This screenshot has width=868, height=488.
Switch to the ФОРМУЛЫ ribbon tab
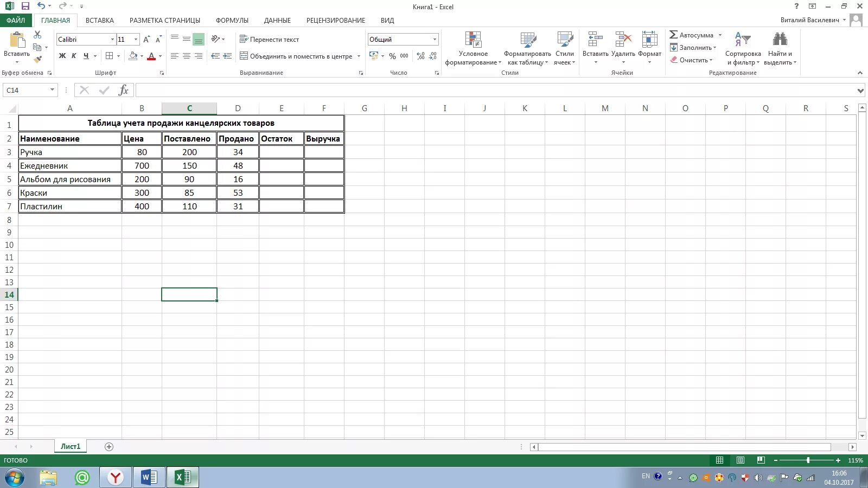pyautogui.click(x=232, y=20)
